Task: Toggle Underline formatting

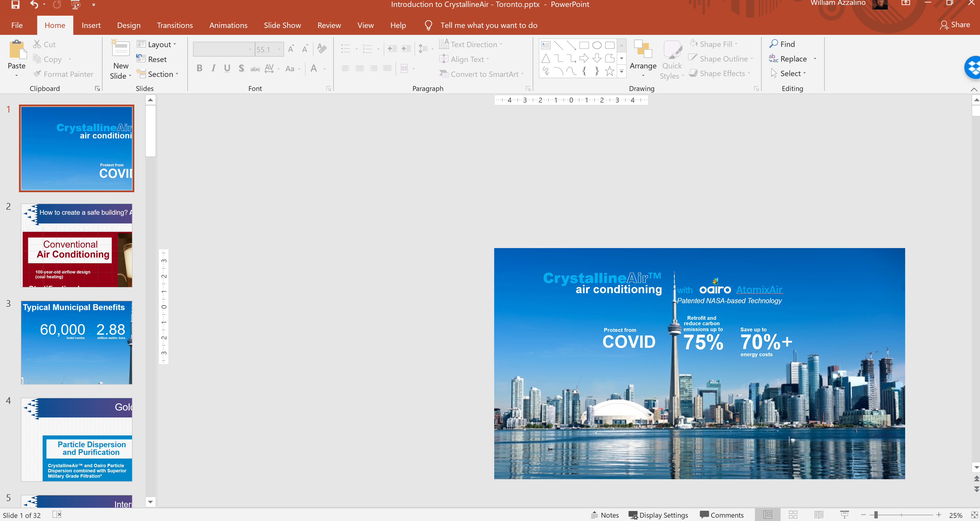Action: coord(227,68)
